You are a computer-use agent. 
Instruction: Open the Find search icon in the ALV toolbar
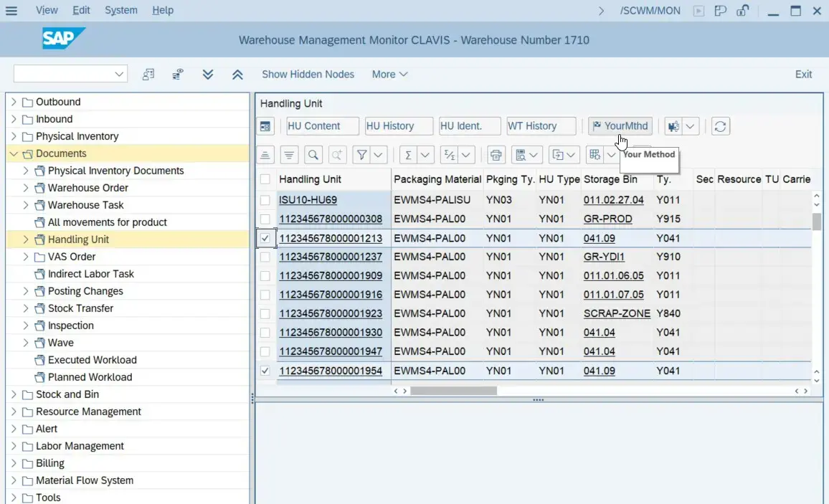[x=313, y=155]
